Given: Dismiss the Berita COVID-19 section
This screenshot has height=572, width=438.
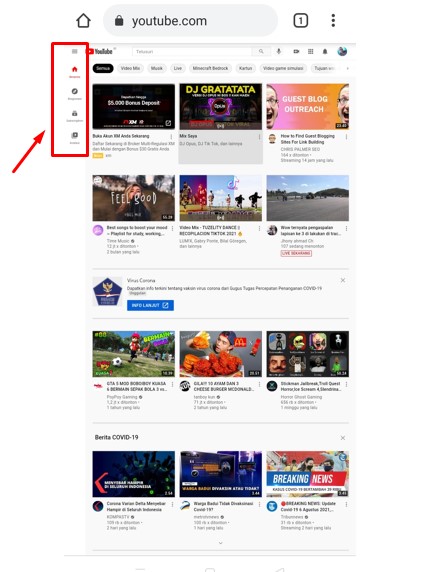Looking at the screenshot, I should 342,438.
